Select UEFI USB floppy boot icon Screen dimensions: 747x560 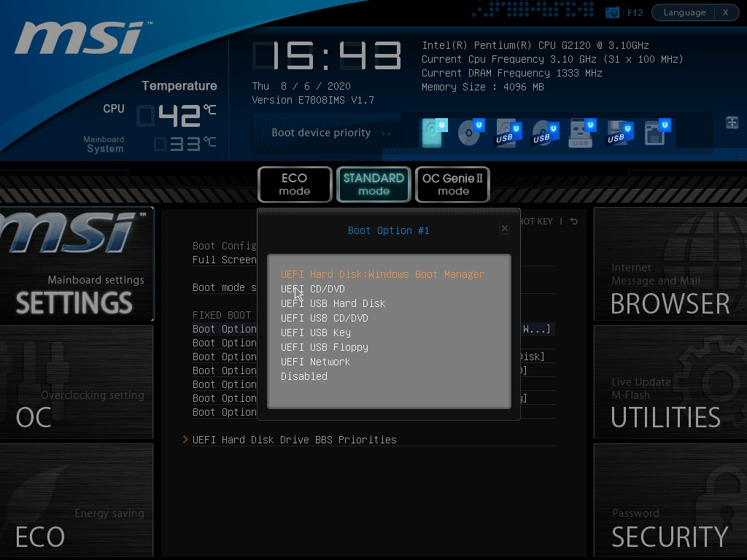point(619,133)
